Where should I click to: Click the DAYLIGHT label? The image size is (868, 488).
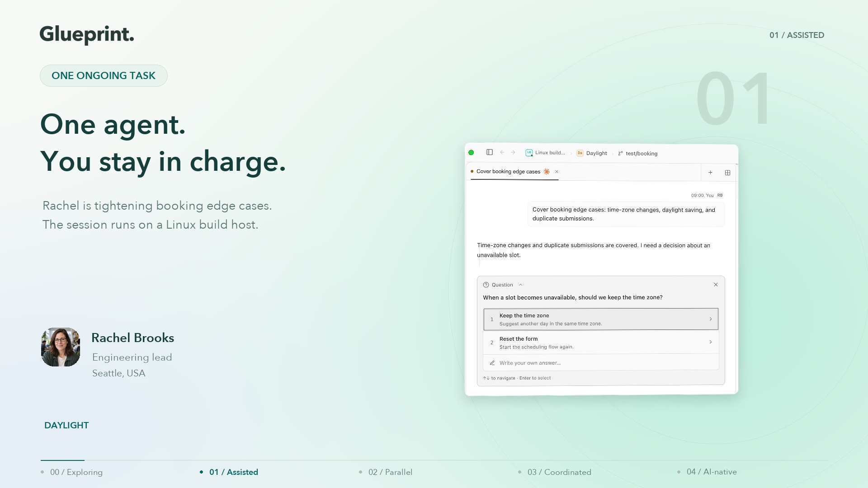[x=66, y=425]
